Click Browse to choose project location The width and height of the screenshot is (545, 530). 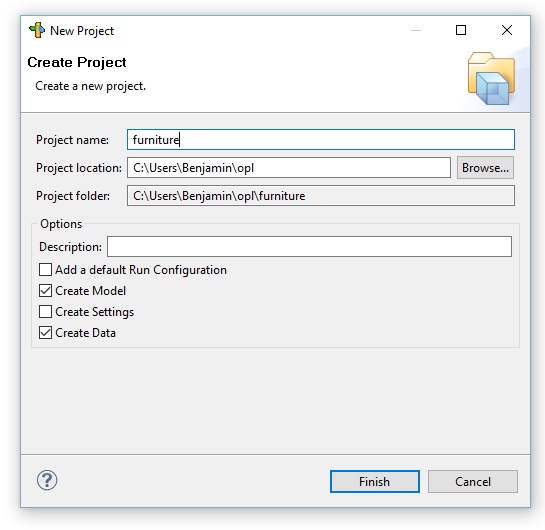[485, 168]
